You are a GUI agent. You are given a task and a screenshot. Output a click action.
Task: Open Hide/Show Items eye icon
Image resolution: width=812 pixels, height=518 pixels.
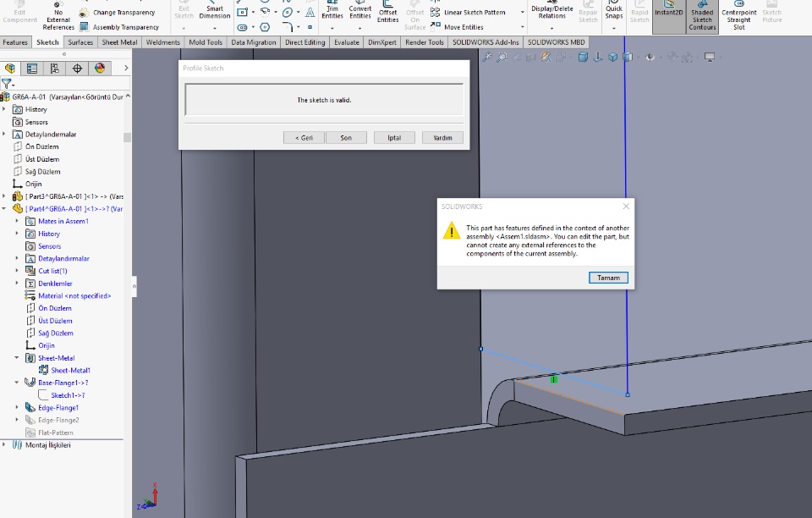650,58
